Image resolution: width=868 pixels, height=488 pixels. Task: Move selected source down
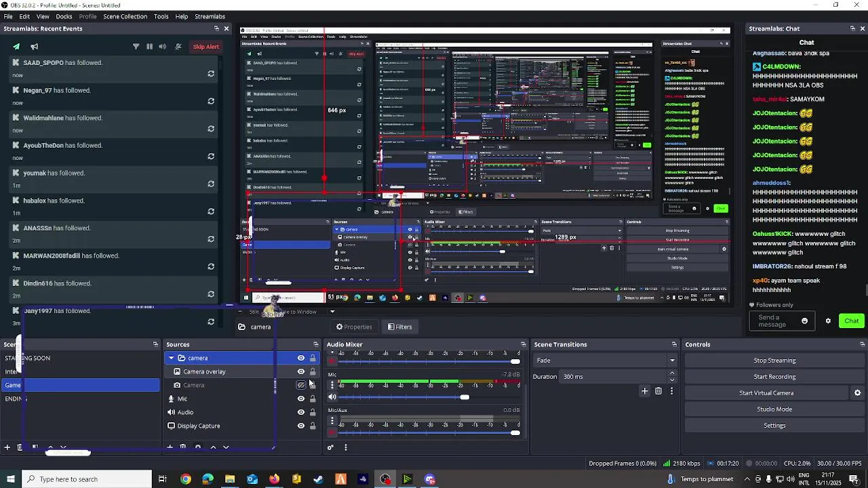[226, 447]
